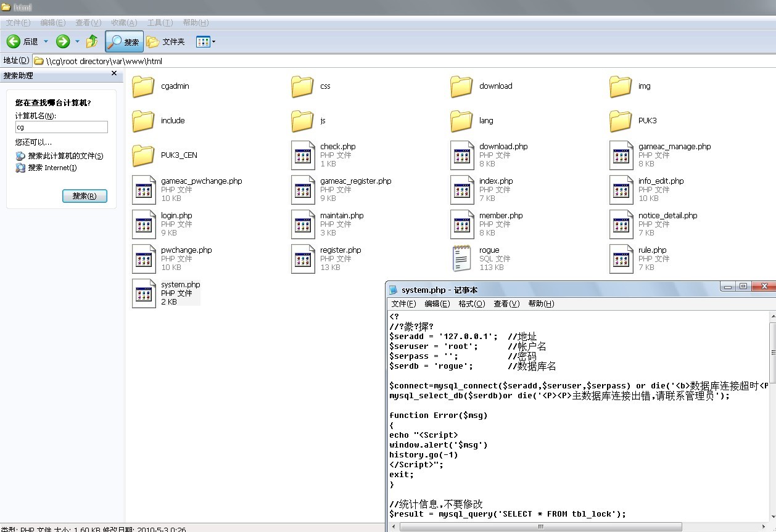Open the cgadmin folder icon
Screen dimensions: 776x532
[143, 86]
